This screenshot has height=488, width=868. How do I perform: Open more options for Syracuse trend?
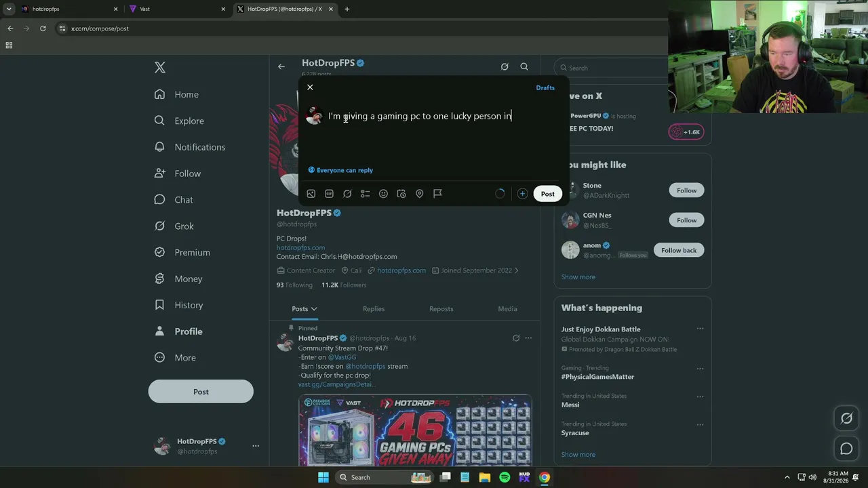point(700,424)
